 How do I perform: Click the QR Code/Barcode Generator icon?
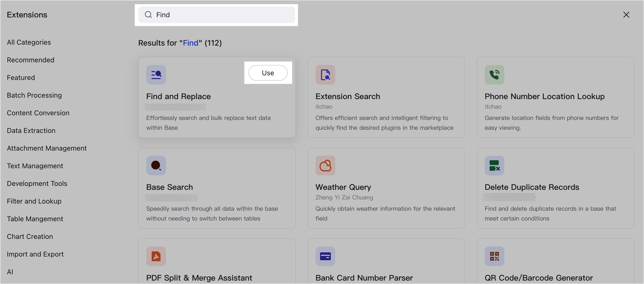(x=494, y=256)
